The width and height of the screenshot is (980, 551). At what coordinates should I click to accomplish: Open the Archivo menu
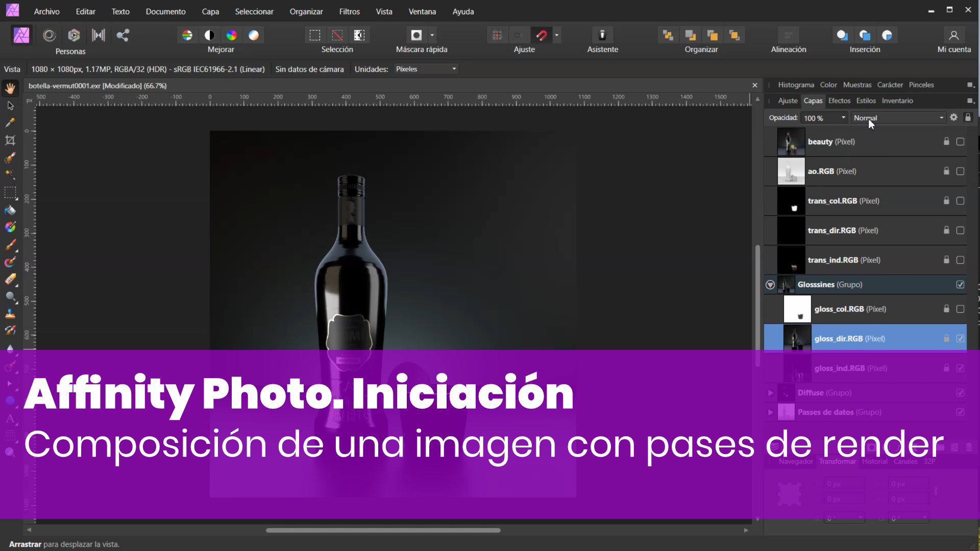click(46, 11)
